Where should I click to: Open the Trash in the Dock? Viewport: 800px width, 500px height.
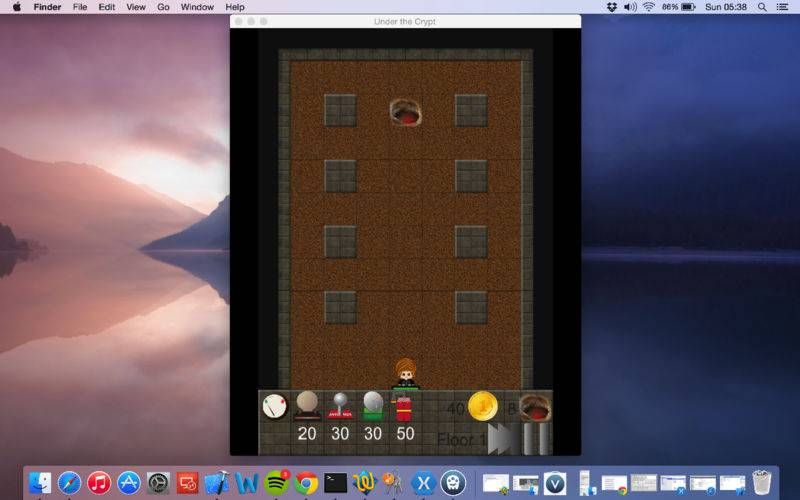pyautogui.click(x=762, y=482)
